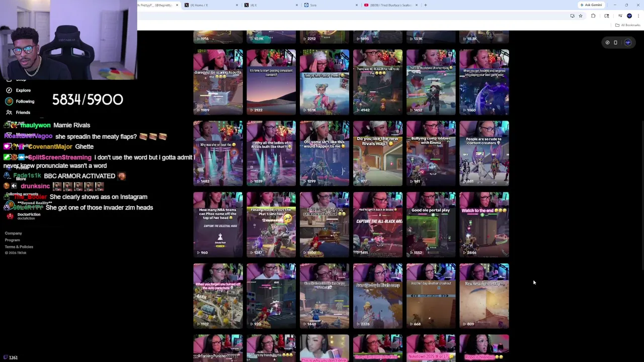Close the Sora tab
644x362 pixels.
357,5
